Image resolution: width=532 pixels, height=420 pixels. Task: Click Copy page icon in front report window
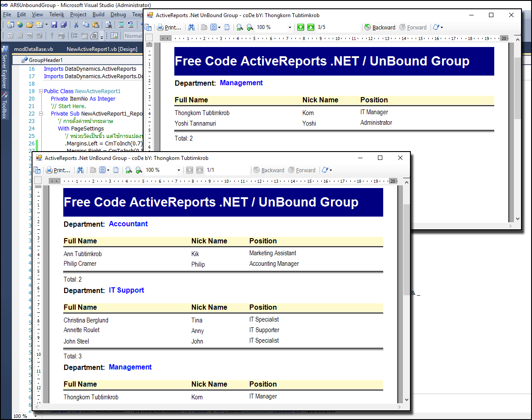click(93, 170)
